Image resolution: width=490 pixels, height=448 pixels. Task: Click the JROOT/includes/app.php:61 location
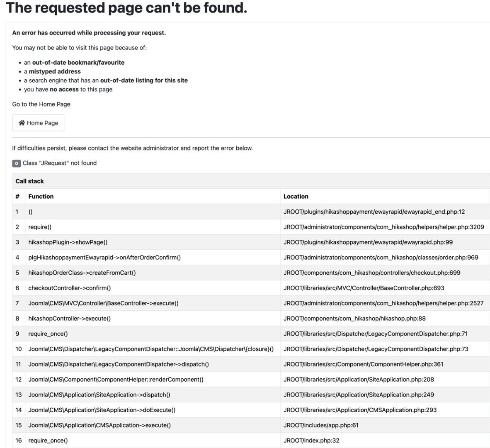[x=321, y=425]
